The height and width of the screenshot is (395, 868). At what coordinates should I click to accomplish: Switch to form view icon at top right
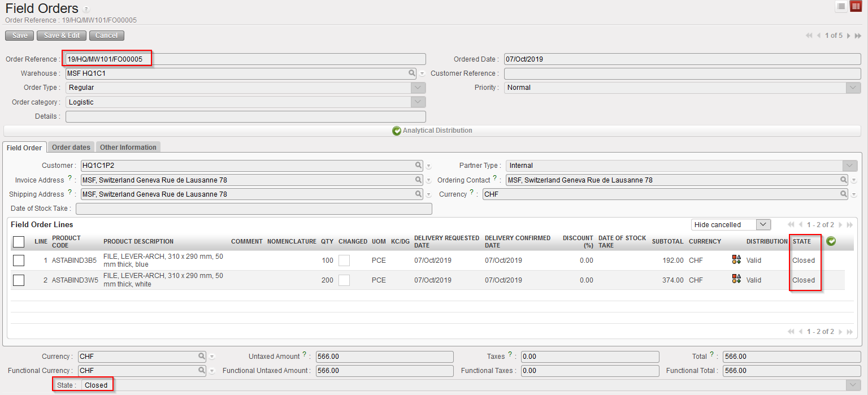click(x=856, y=6)
